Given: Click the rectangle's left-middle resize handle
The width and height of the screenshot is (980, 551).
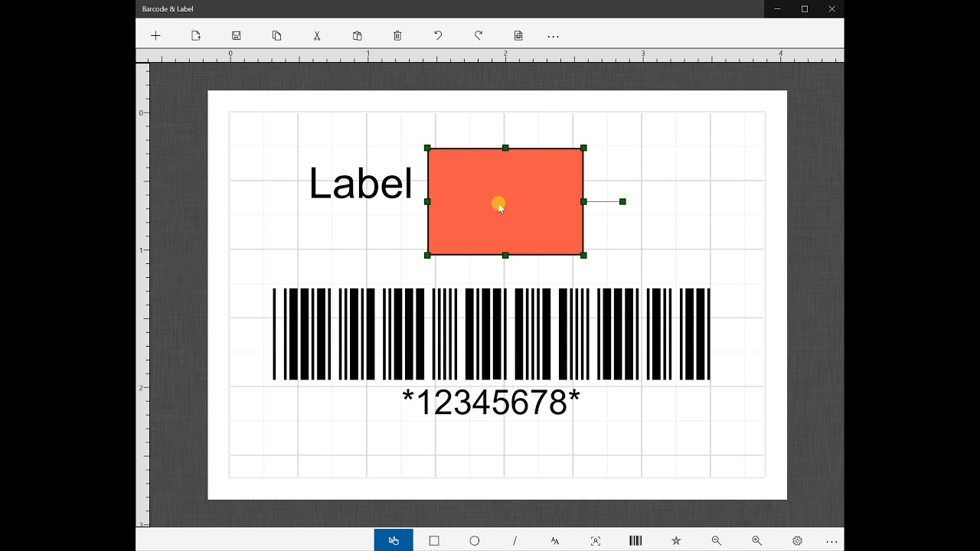Looking at the screenshot, I should coord(427,202).
